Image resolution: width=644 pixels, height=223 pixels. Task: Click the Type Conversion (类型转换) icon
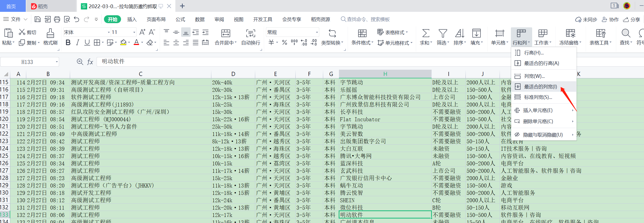(x=332, y=33)
